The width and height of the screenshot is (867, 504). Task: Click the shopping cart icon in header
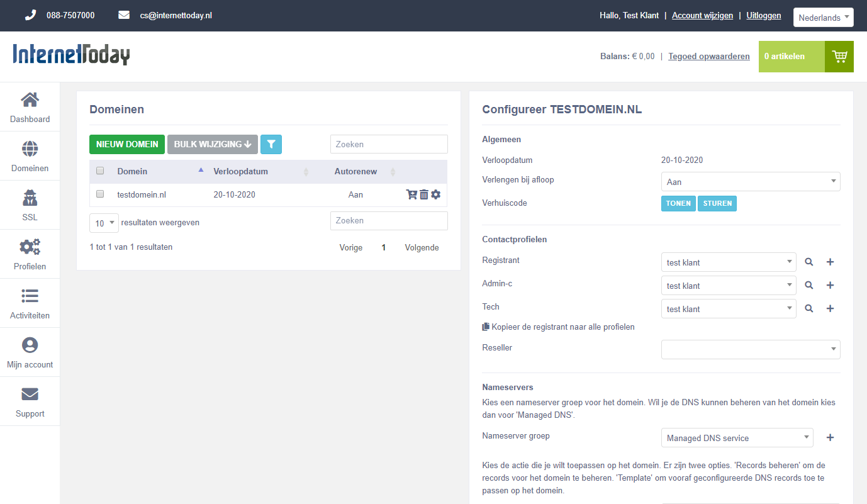(839, 57)
